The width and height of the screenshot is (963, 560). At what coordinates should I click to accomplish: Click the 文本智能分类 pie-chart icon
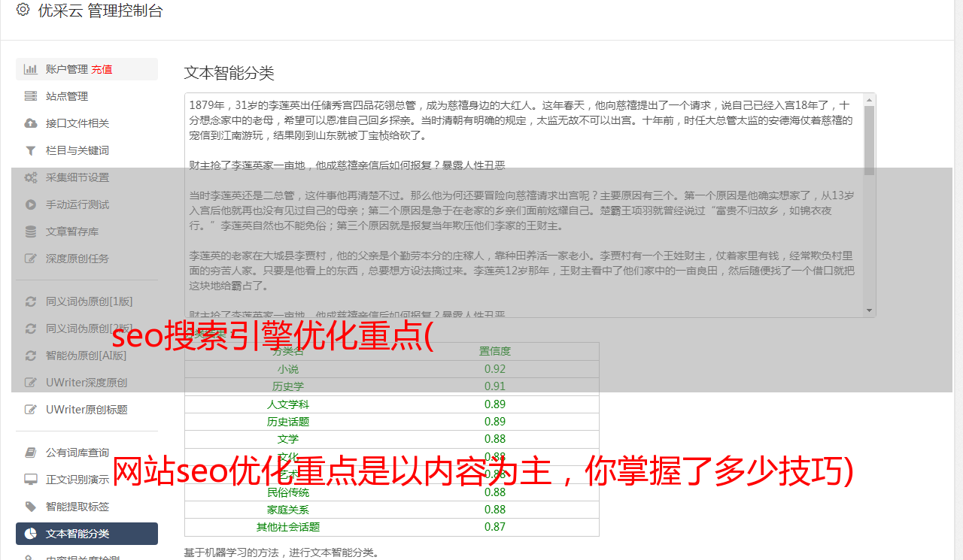pos(31,534)
